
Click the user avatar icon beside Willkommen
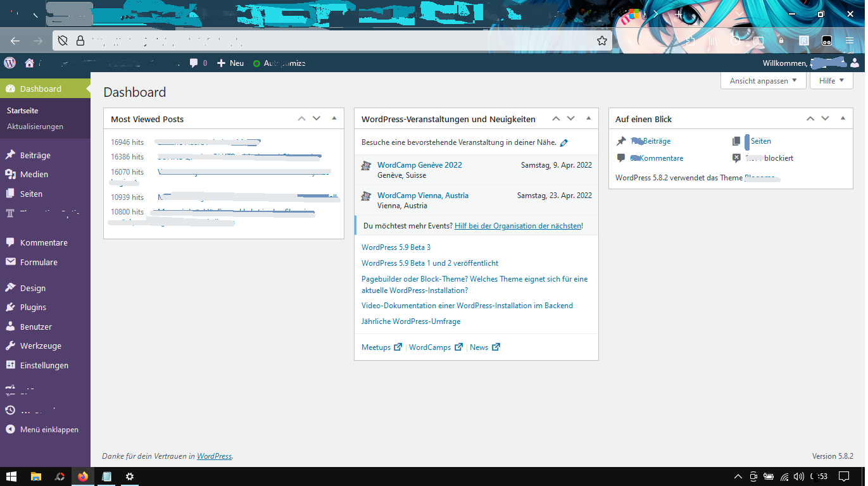855,63
